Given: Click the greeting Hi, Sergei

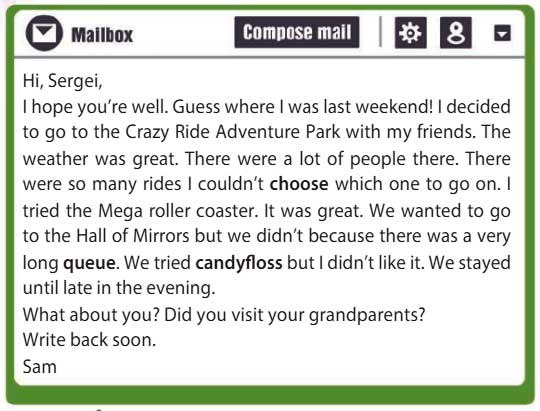Looking at the screenshot, I should coord(63,81).
